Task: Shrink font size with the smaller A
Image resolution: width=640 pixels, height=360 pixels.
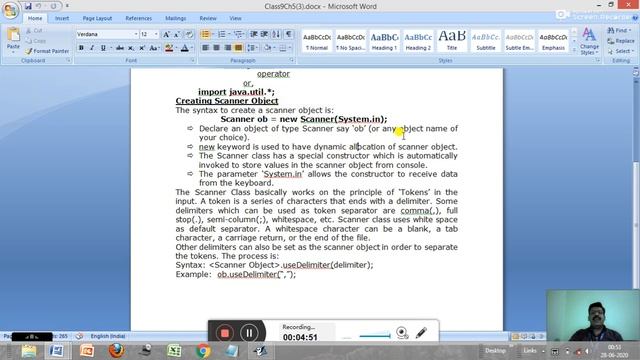Action: [x=177, y=35]
